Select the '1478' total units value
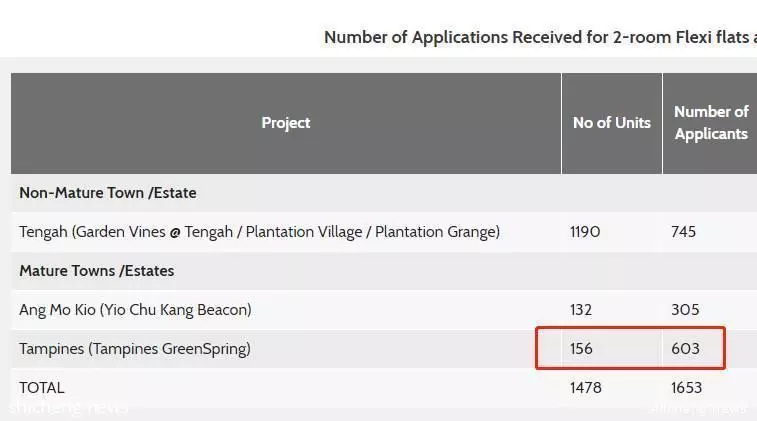 586,388
